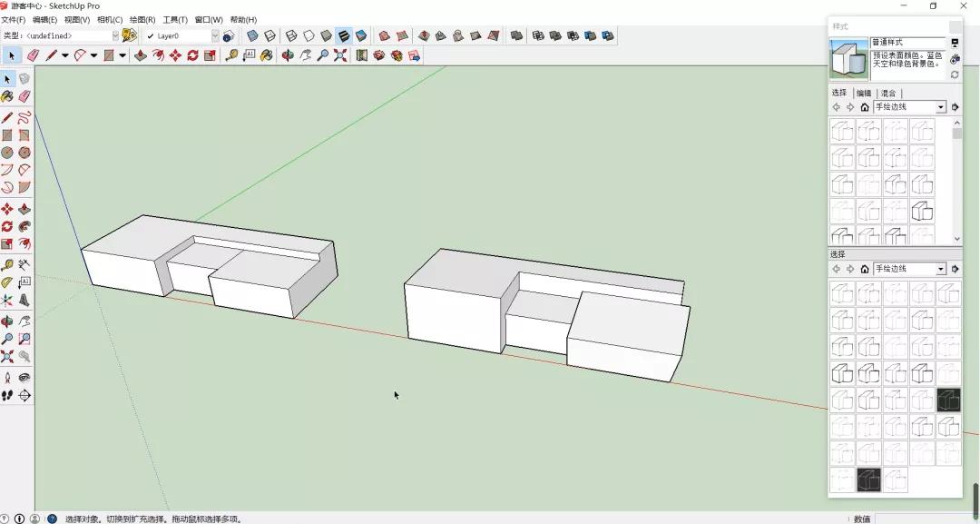Screen dimensions: 980x524
Task: Open the Layer0 layer dropdown
Action: point(215,36)
